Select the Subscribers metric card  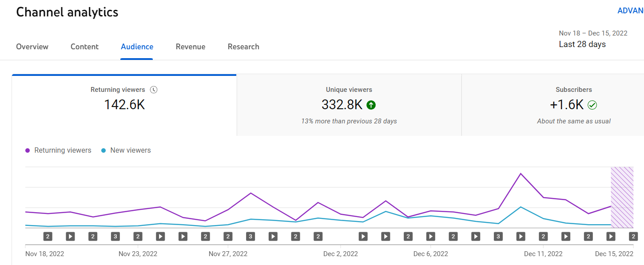(553, 105)
